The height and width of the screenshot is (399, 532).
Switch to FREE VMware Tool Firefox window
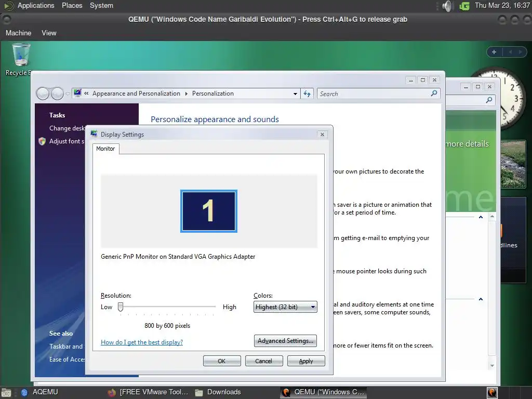(148, 392)
